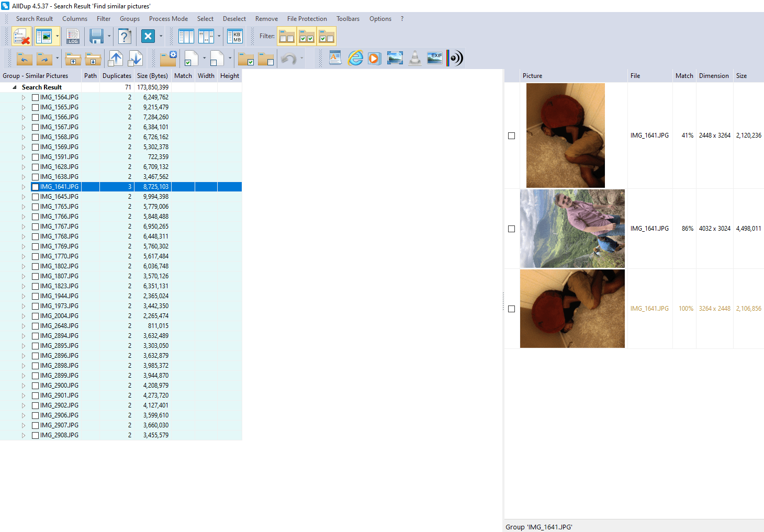Open the Process Mode menu

click(168, 19)
